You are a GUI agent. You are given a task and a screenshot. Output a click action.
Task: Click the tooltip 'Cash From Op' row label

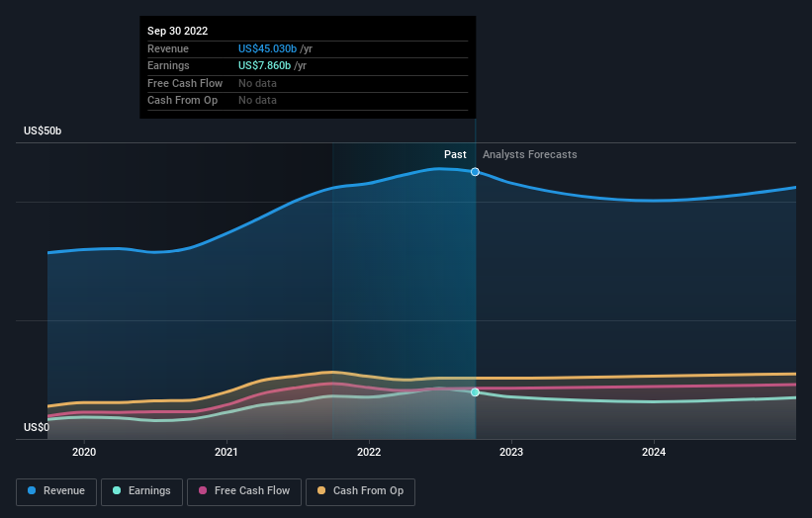[182, 101]
